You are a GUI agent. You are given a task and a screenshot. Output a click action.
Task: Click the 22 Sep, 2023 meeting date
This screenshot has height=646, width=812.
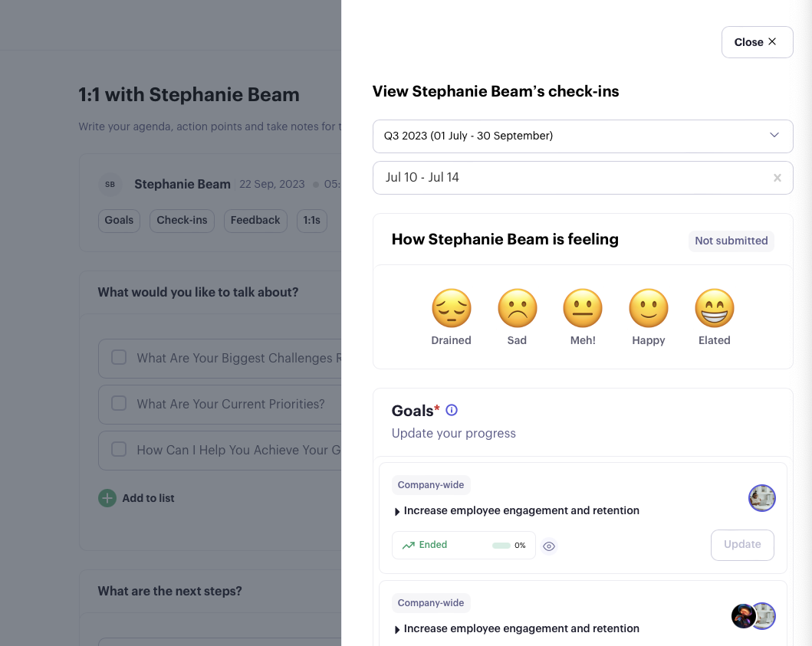272,184
